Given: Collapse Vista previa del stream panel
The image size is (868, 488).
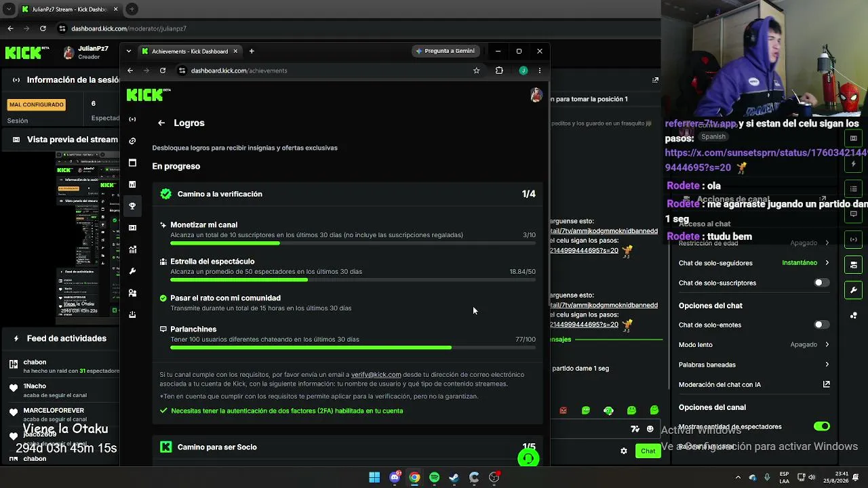Looking at the screenshot, I should [16, 140].
